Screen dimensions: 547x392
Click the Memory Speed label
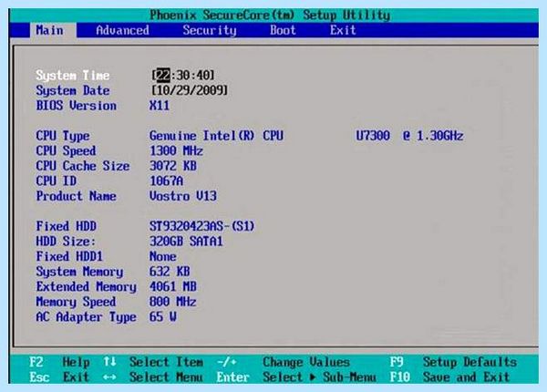coord(76,302)
